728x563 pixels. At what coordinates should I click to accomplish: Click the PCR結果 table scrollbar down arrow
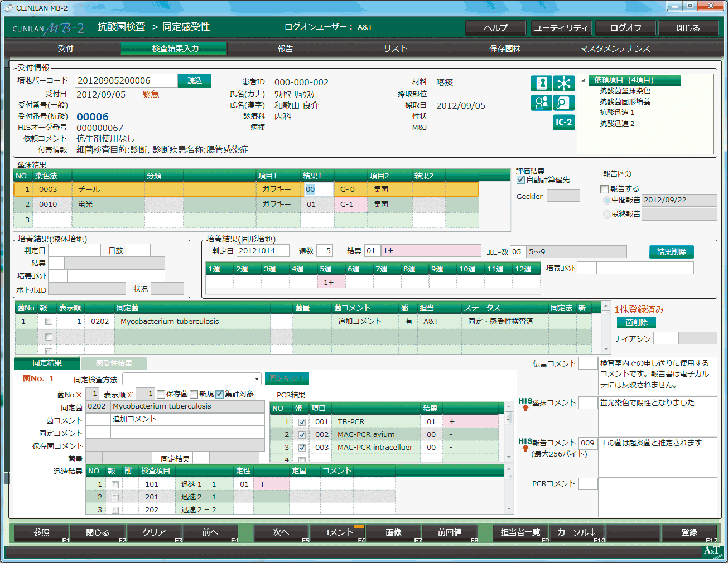tap(509, 457)
